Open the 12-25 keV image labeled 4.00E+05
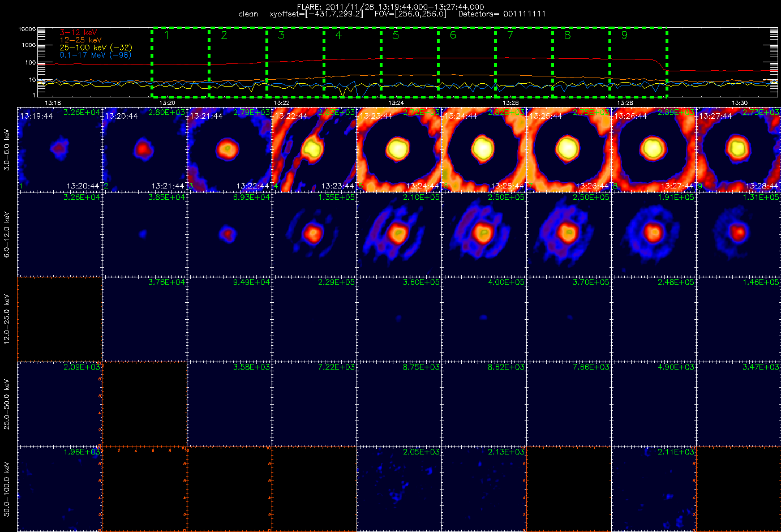The height and width of the screenshot is (532, 781). coord(484,319)
